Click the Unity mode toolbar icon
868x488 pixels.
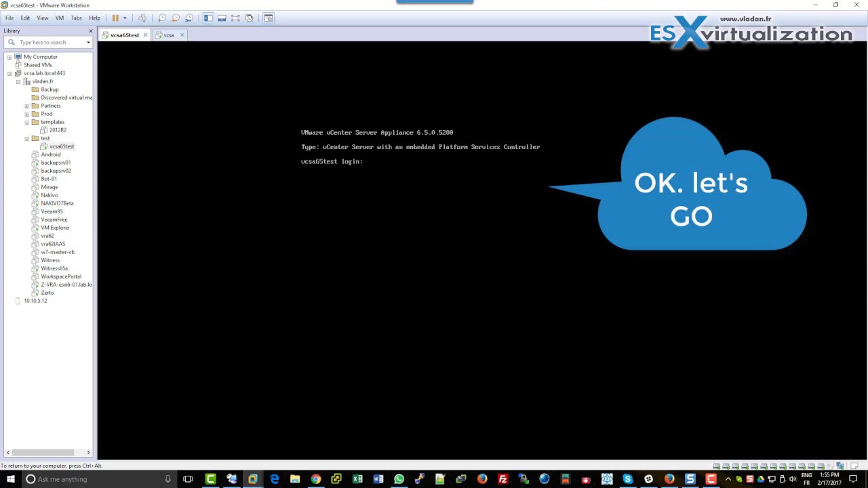(x=249, y=18)
